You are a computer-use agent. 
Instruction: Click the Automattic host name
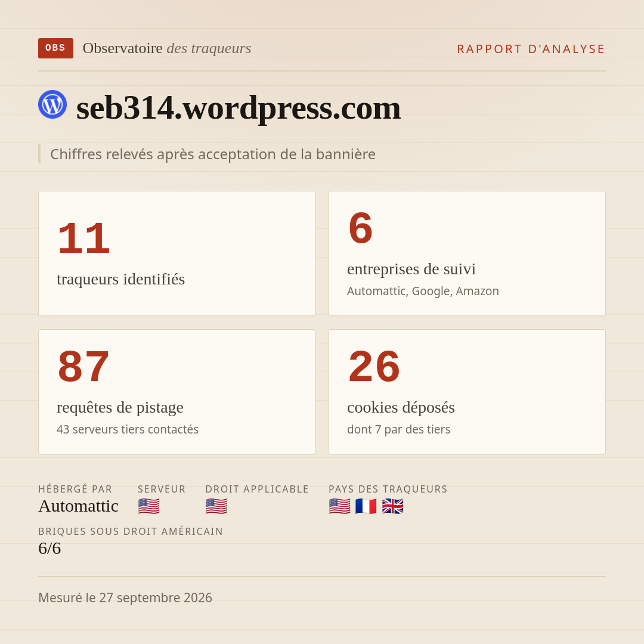click(x=79, y=506)
